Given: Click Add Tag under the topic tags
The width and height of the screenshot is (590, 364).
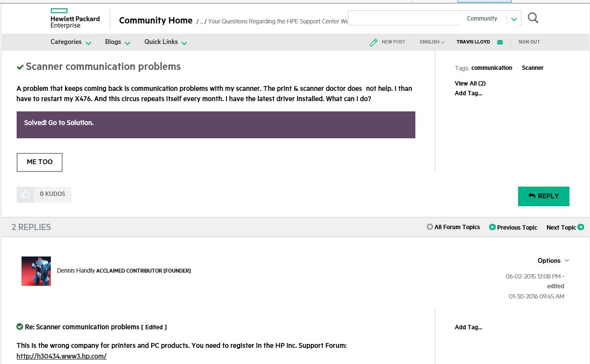Looking at the screenshot, I should (x=468, y=93).
